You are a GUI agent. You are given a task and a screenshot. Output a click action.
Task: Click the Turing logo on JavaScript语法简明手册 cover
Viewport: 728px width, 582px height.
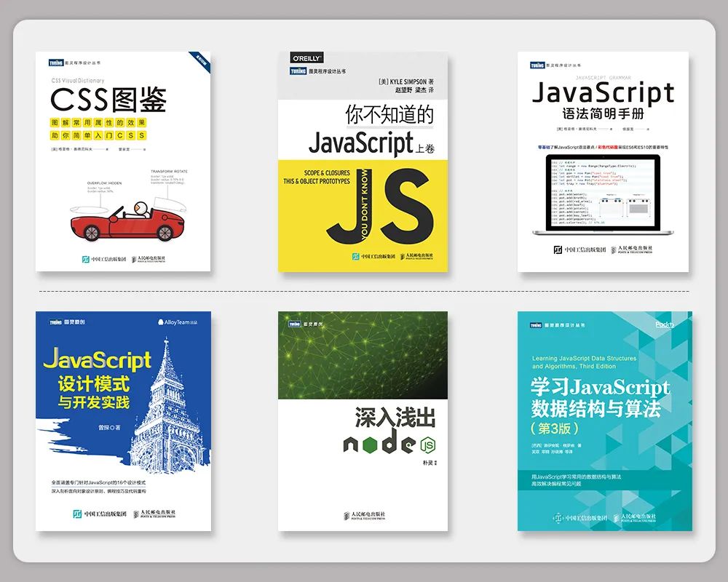coord(537,65)
